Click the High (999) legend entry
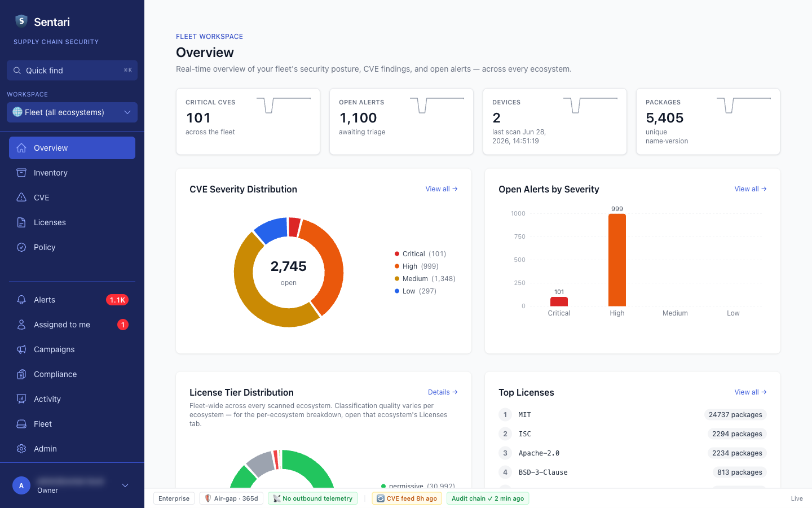 click(x=416, y=266)
